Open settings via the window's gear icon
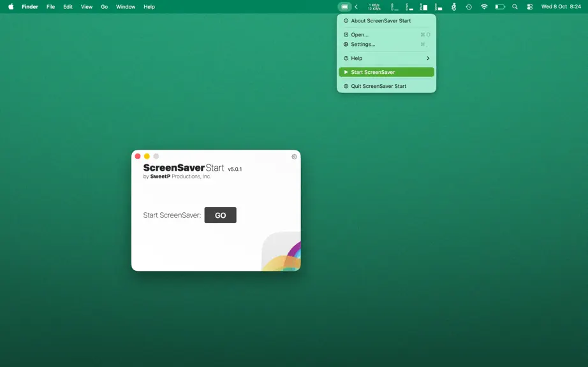Image resolution: width=588 pixels, height=367 pixels. (x=295, y=157)
